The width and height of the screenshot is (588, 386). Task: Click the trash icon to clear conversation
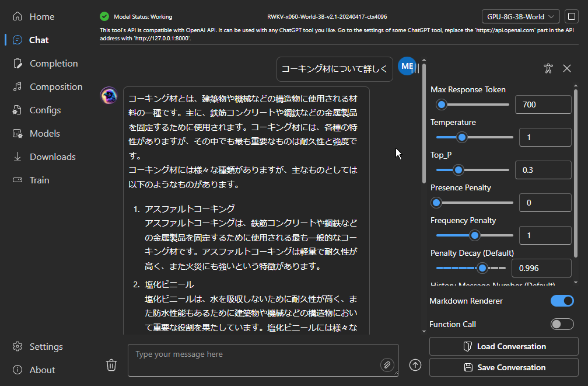[111, 365]
